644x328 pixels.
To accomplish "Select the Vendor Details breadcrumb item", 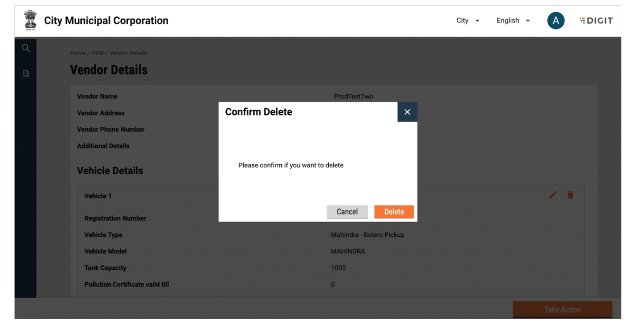I will (128, 53).
